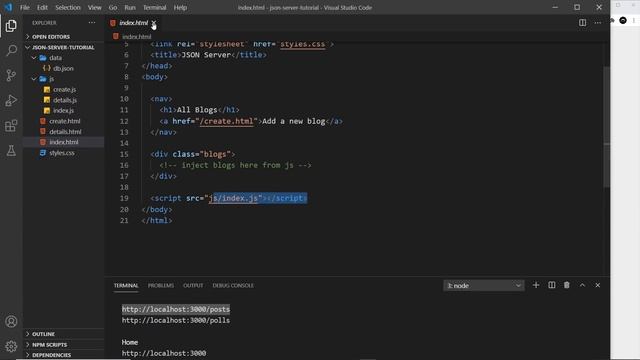Split the editor to the right

582,23
